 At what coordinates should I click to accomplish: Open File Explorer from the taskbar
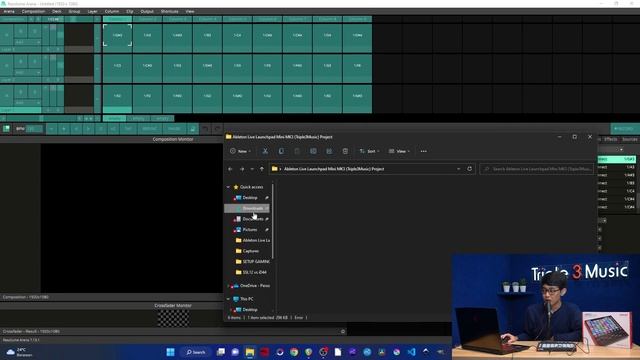(250, 352)
